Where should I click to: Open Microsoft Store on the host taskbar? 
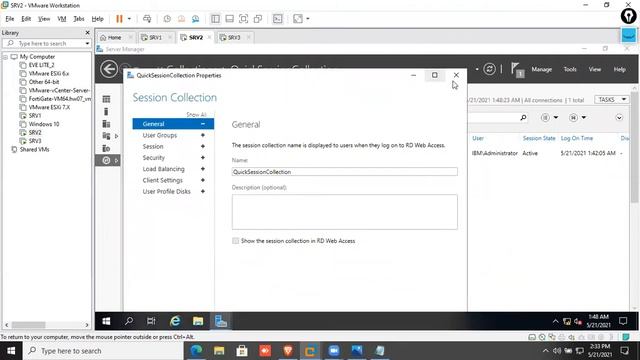click(x=242, y=351)
